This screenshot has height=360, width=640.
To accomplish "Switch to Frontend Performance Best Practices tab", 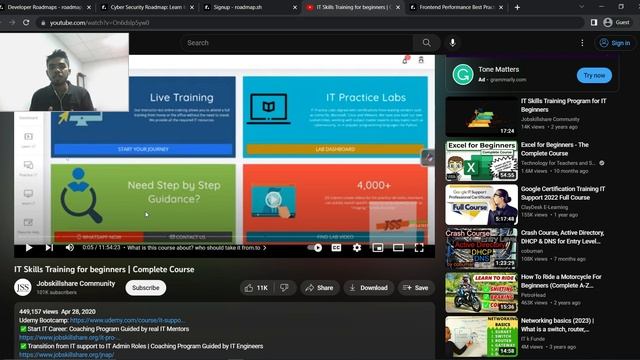I will [456, 7].
